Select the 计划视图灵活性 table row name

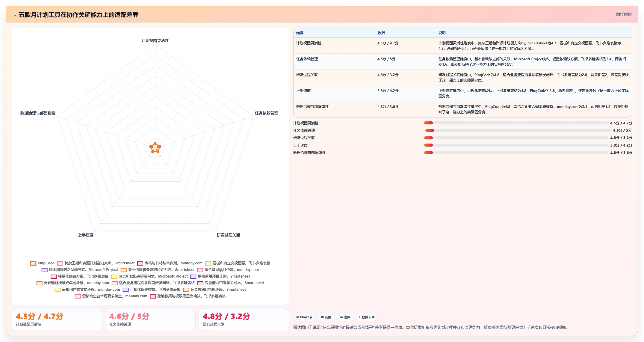[309, 43]
